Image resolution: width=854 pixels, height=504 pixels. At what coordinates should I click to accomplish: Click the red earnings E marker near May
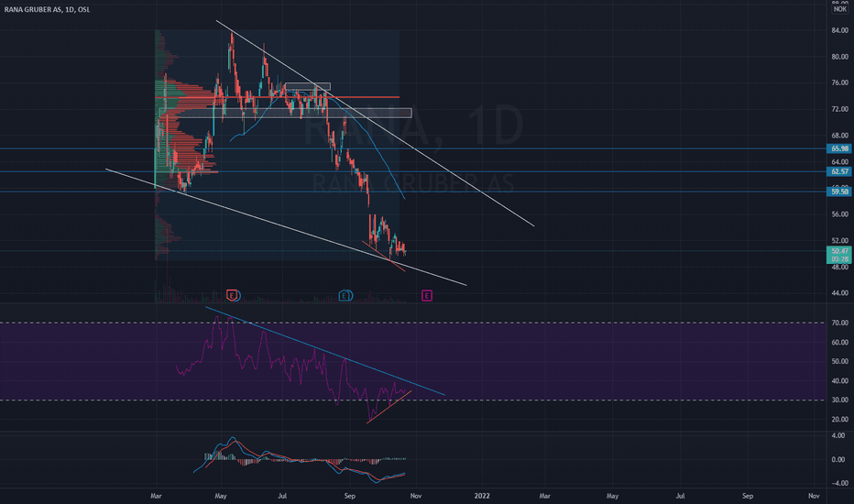tap(232, 295)
